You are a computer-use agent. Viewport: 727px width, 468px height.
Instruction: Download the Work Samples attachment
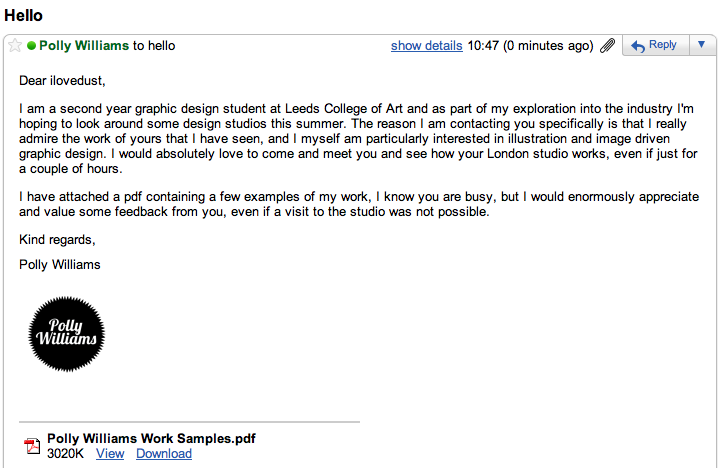point(164,454)
